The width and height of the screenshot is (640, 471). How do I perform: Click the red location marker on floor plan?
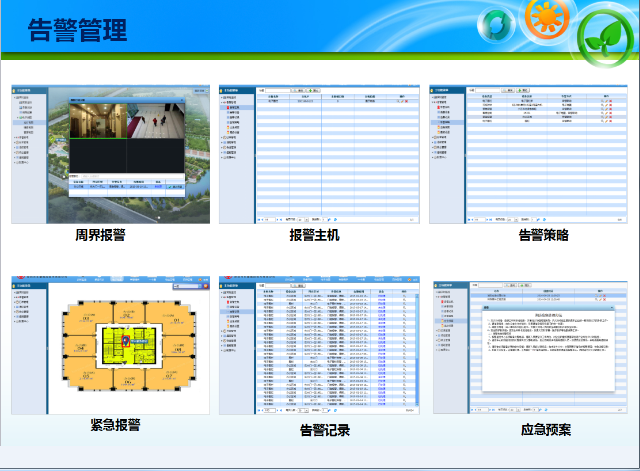tap(126, 340)
